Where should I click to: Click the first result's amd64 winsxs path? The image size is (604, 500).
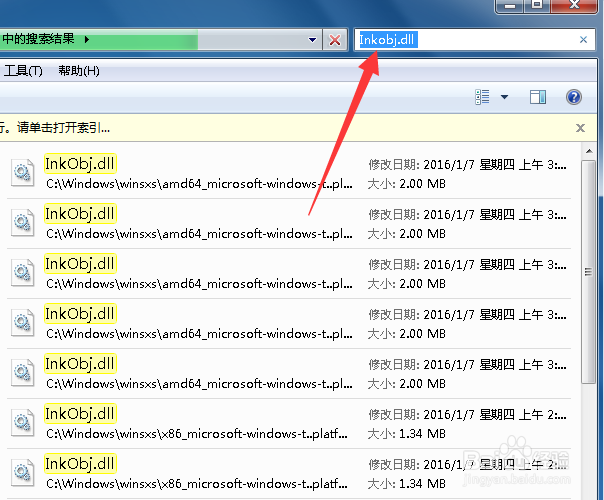(x=199, y=184)
